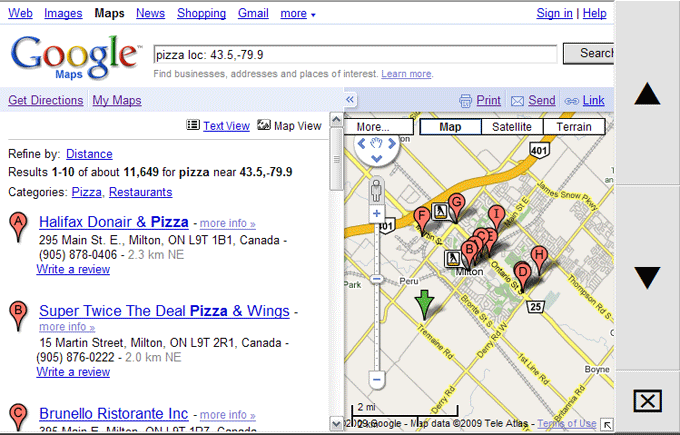Click the Search button
The height and width of the screenshot is (435, 680).
pyautogui.click(x=588, y=53)
